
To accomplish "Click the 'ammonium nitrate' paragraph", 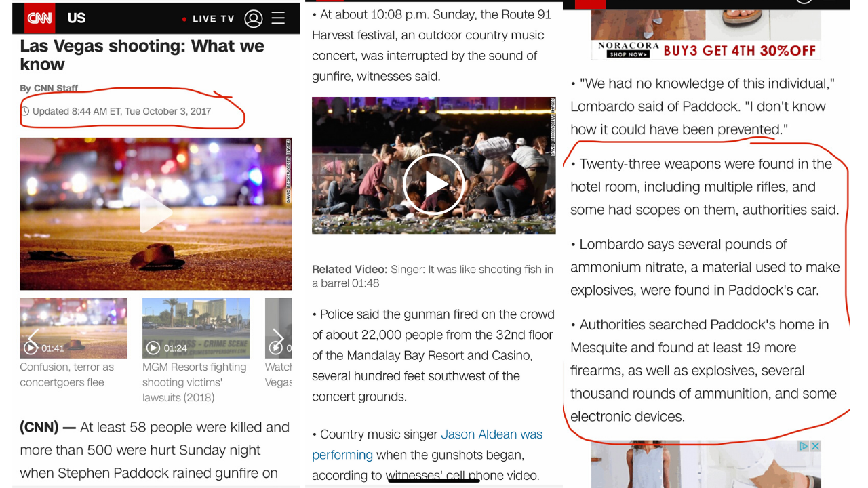I will pos(705,267).
